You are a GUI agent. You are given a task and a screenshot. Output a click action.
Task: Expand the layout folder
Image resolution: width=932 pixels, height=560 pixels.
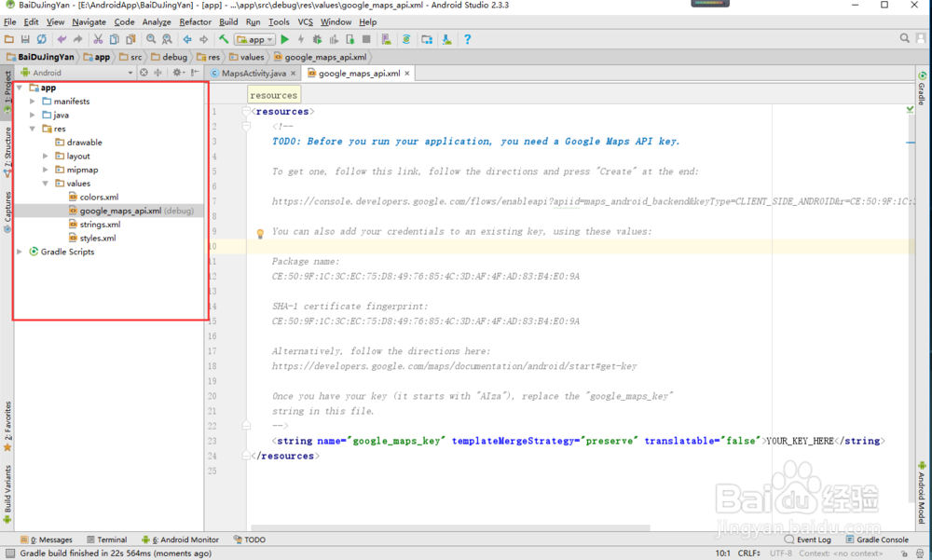[46, 156]
